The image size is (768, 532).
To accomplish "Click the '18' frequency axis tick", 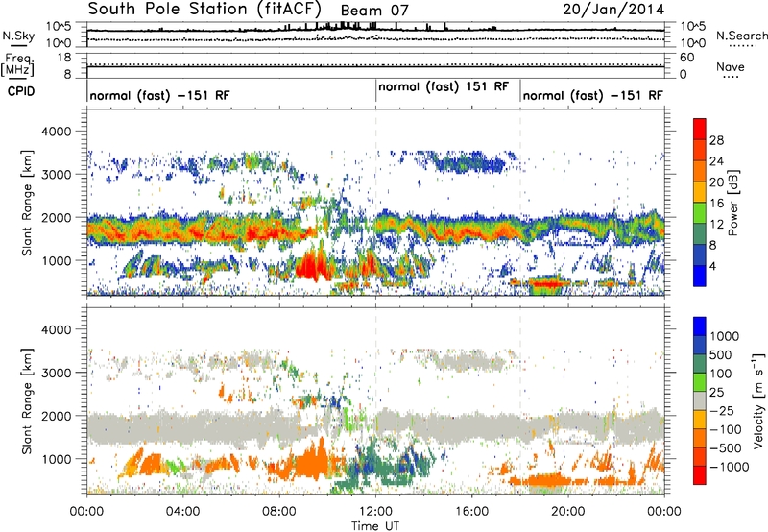I will coord(64,58).
